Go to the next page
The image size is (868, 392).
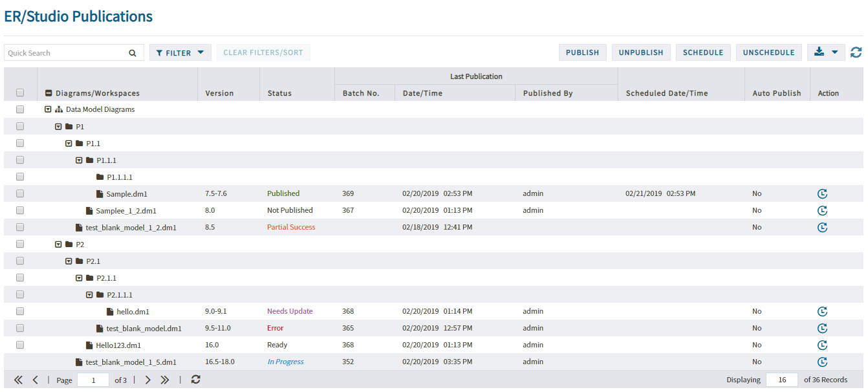tap(148, 380)
